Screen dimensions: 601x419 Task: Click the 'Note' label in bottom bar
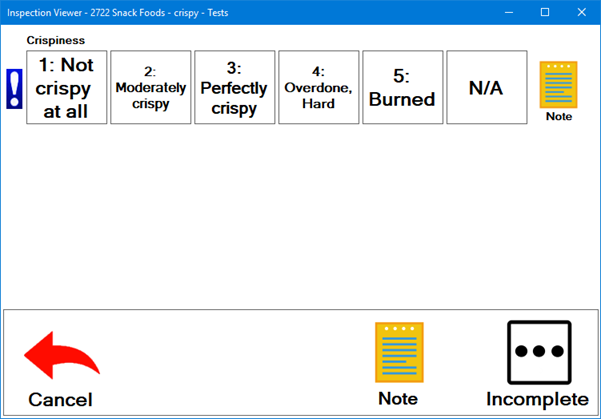[x=398, y=399]
